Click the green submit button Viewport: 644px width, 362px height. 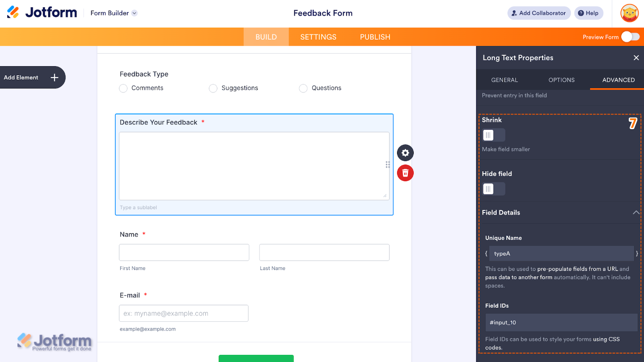(x=256, y=358)
